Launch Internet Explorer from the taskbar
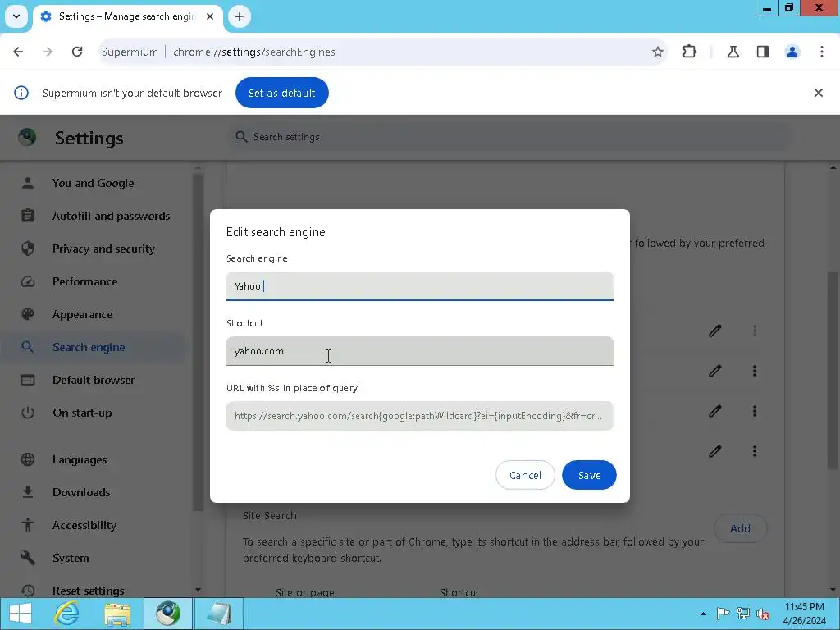Viewport: 840px width, 630px height. point(67,614)
